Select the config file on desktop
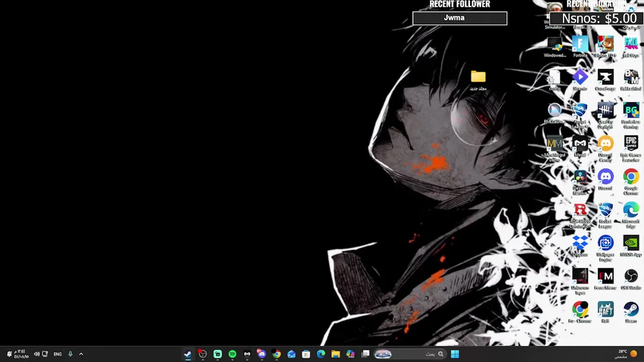Viewport: 644px width, 362px height. (554, 80)
